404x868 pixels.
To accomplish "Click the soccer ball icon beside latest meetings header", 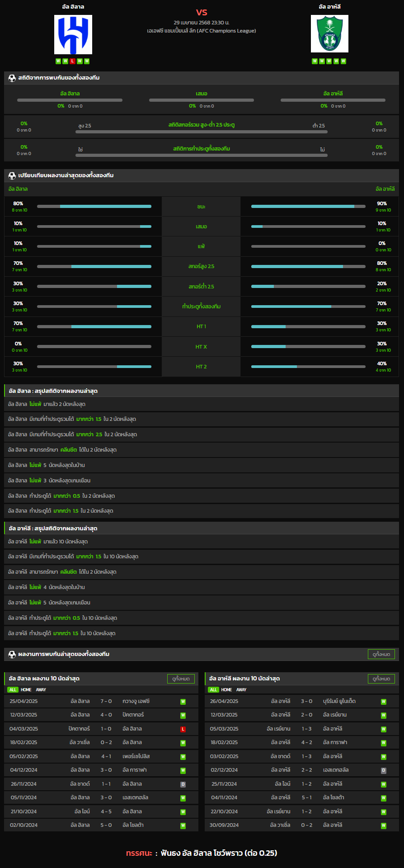I will (12, 654).
